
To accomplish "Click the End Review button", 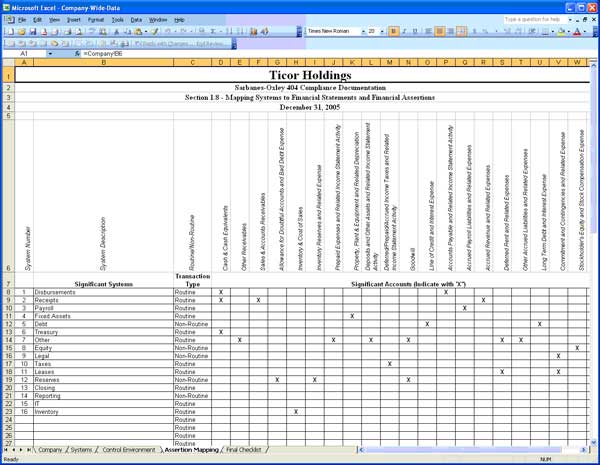I will pos(210,44).
